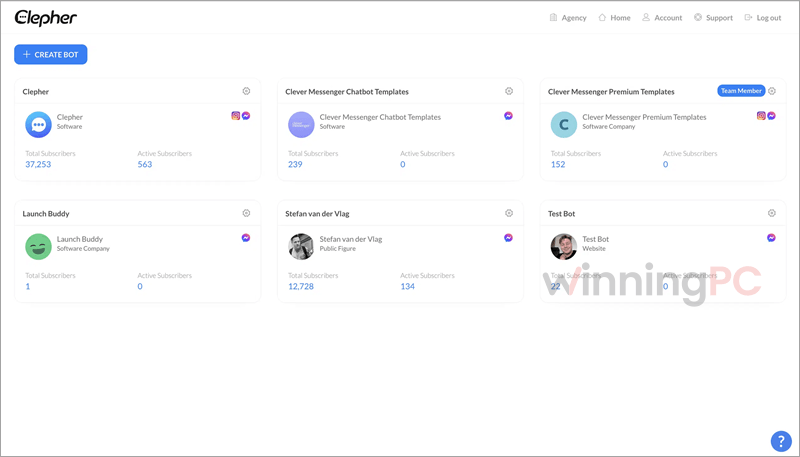Click the Launch Buddy smiley avatar
The image size is (800, 457).
pyautogui.click(x=38, y=247)
